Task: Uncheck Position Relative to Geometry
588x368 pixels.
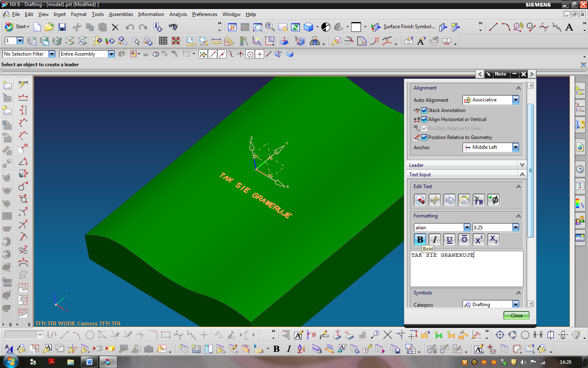Action: pyautogui.click(x=424, y=137)
